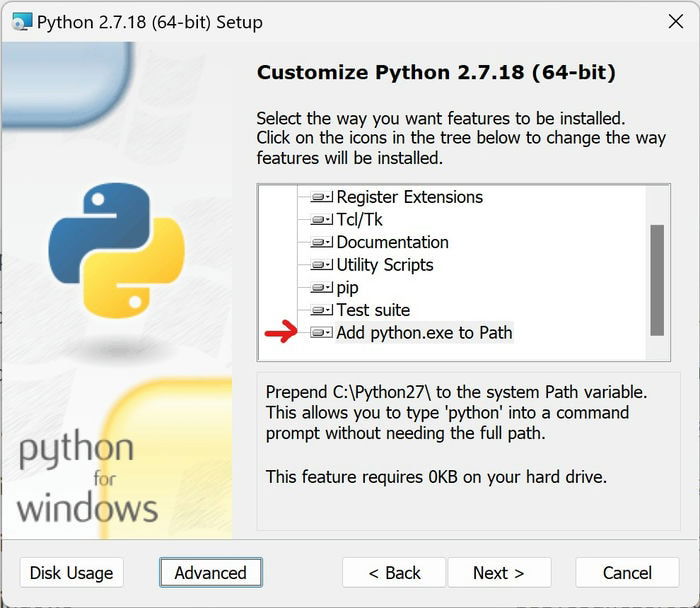This screenshot has height=608, width=700.
Task: Select the Test suite tree item
Action: 373,310
